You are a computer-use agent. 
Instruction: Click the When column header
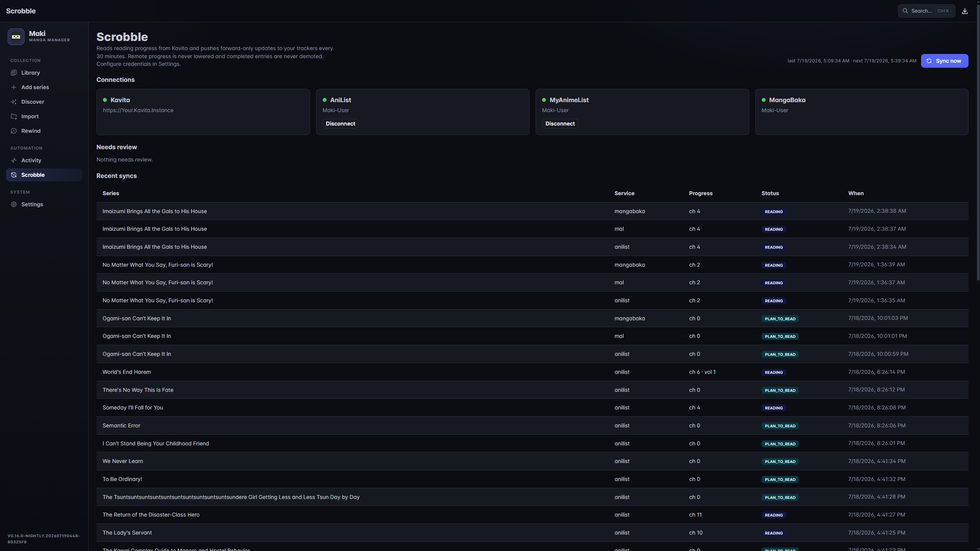coord(856,193)
